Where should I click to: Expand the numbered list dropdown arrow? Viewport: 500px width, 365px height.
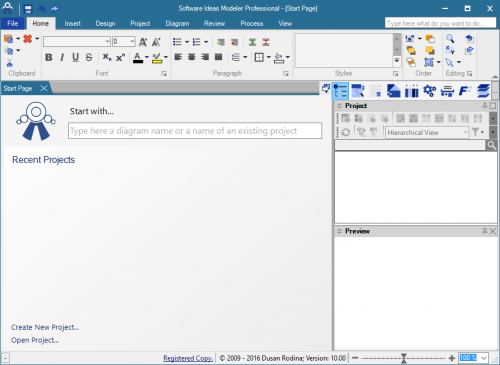pos(206,42)
